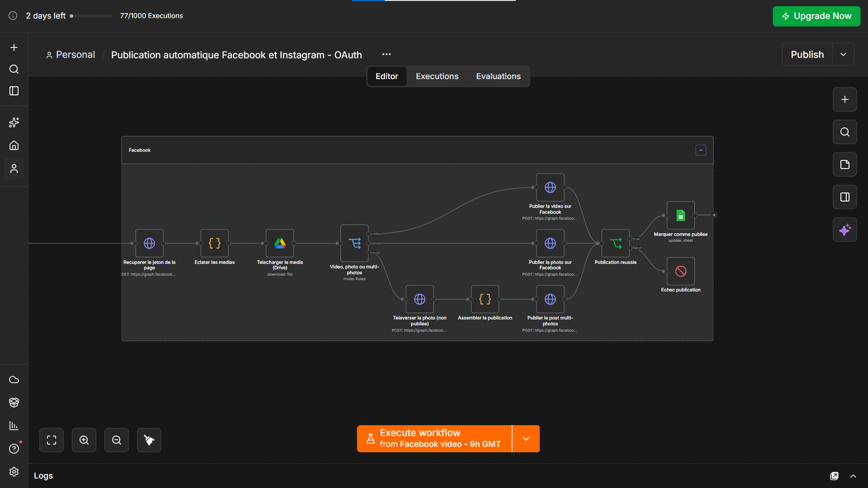
Task: Switch to the Evaluations tab
Action: click(x=499, y=76)
